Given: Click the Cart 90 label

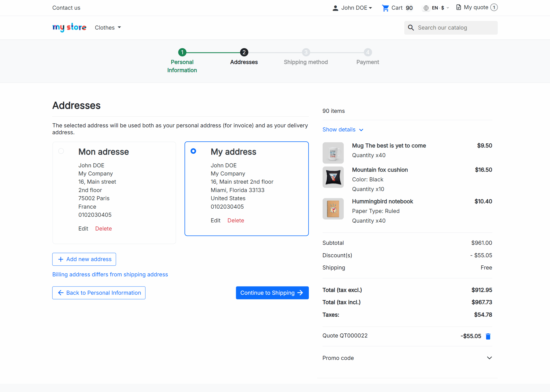Looking at the screenshot, I should 402,8.
